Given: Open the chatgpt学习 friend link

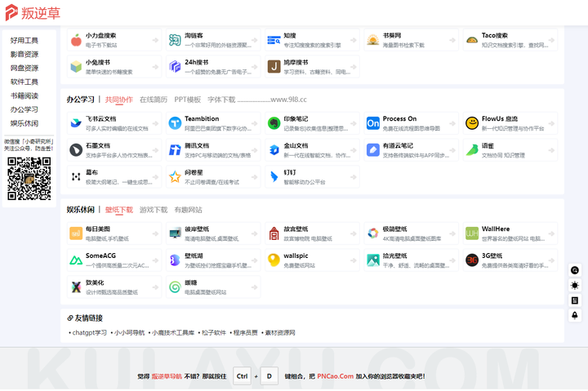Looking at the screenshot, I should pyautogui.click(x=90, y=332).
